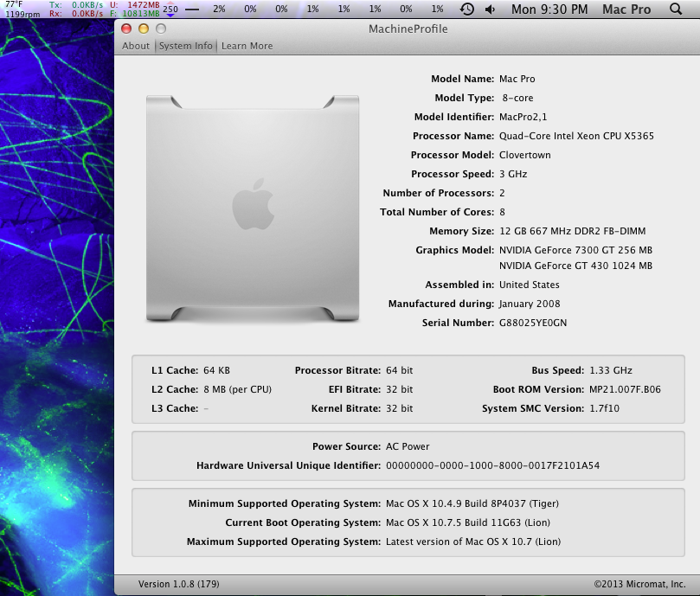Select Boot ROM Version MP21.007F.B06
Image resolution: width=700 pixels, height=596 pixels.
click(625, 390)
